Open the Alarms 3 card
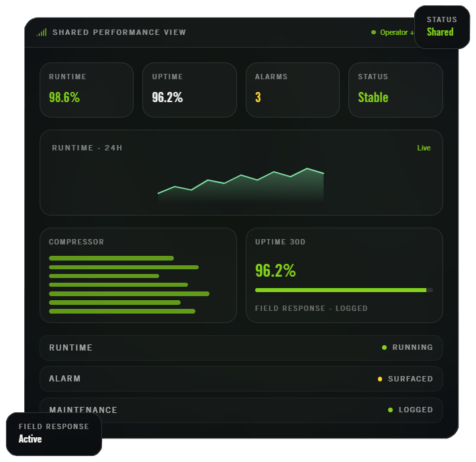476x462 pixels. [x=292, y=90]
